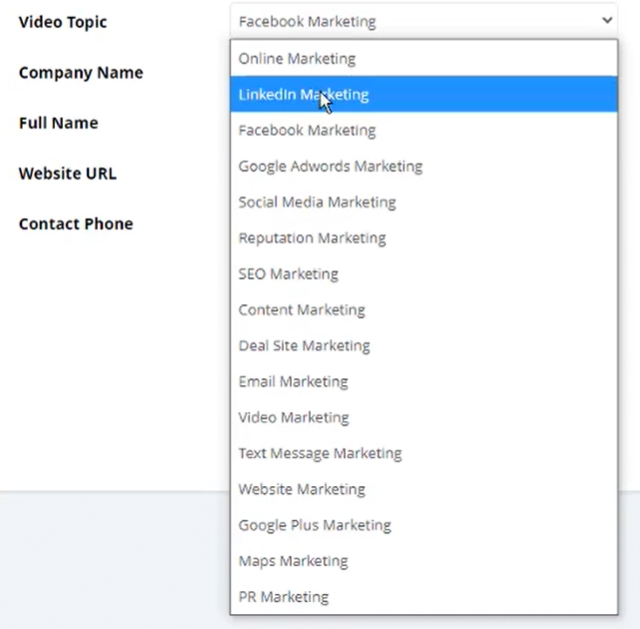The image size is (640, 629).
Task: Select Text Message Marketing option
Action: (320, 453)
